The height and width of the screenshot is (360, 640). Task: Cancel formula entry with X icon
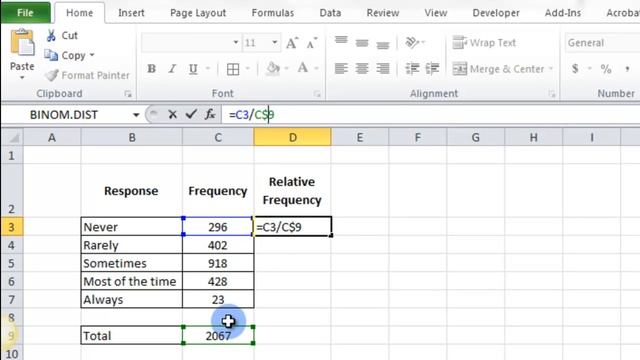click(x=172, y=115)
